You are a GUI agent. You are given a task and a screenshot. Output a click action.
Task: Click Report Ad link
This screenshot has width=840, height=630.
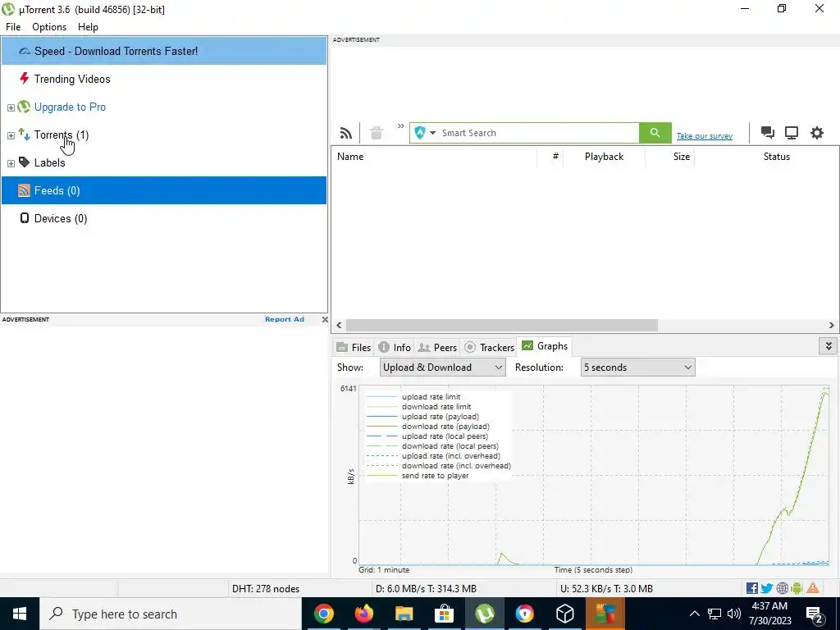tap(285, 319)
